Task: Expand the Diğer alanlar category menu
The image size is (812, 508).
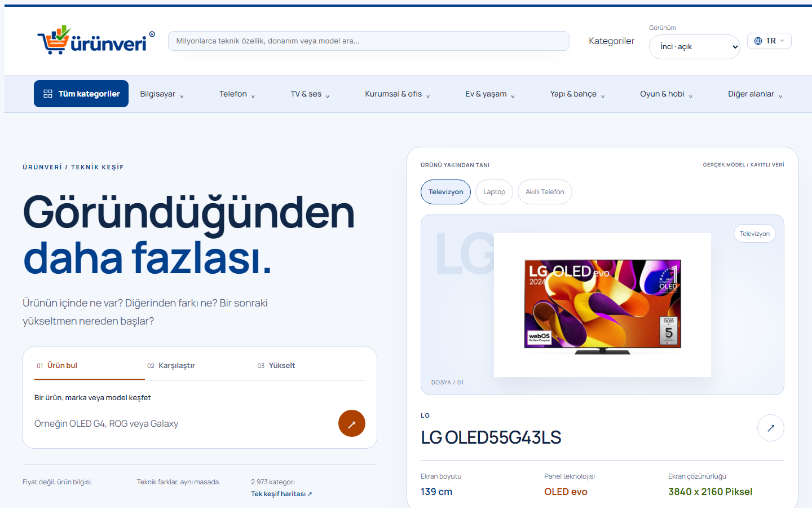Action: coord(755,94)
